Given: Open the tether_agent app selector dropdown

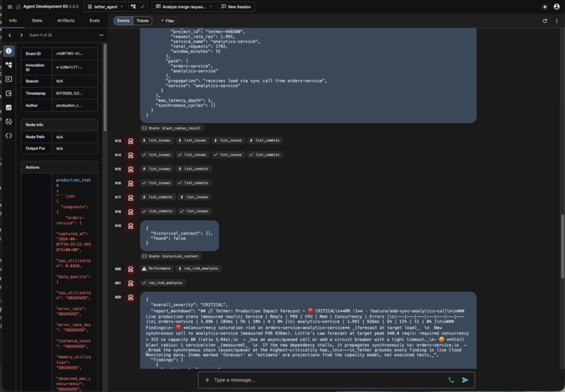Looking at the screenshot, I should pos(106,6).
